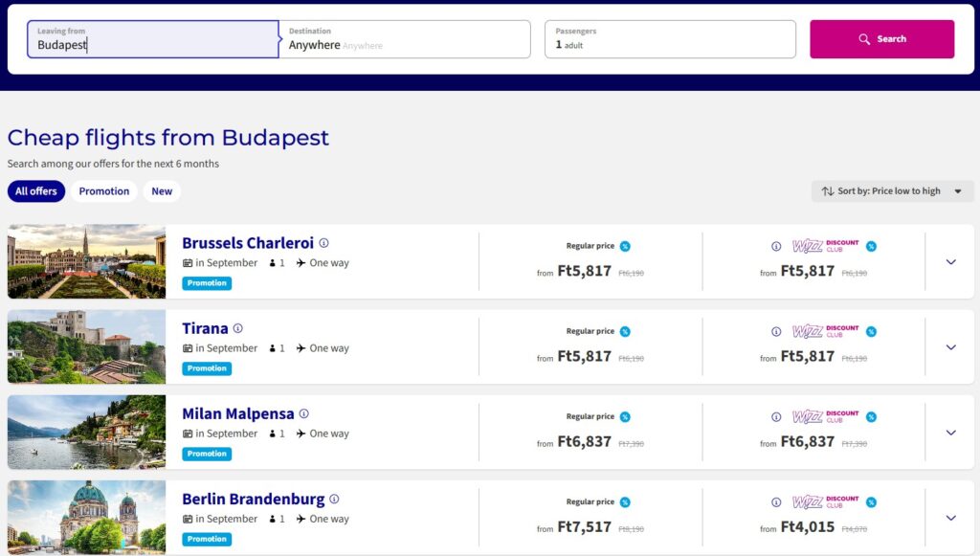Click the Destination Anywhere input field
The width and height of the screenshot is (980, 556).
[x=405, y=38]
